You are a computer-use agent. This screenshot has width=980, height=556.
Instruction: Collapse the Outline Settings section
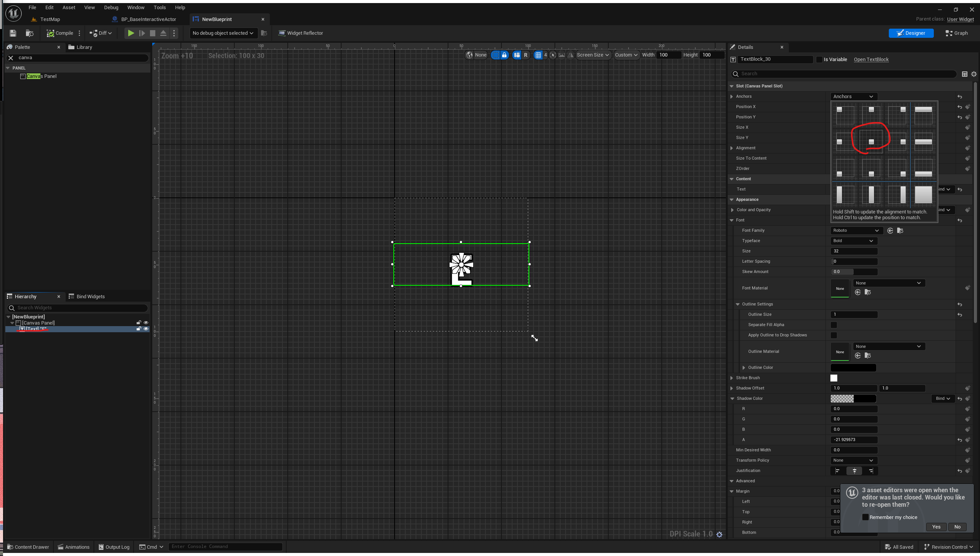(x=738, y=304)
